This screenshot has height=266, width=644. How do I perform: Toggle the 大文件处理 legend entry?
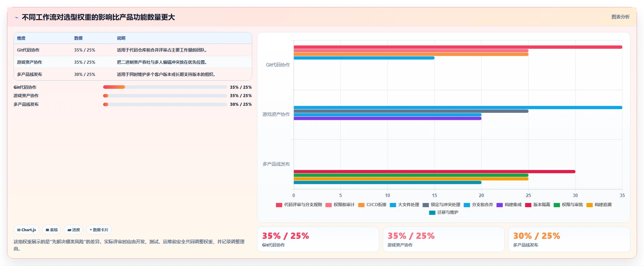pyautogui.click(x=404, y=205)
